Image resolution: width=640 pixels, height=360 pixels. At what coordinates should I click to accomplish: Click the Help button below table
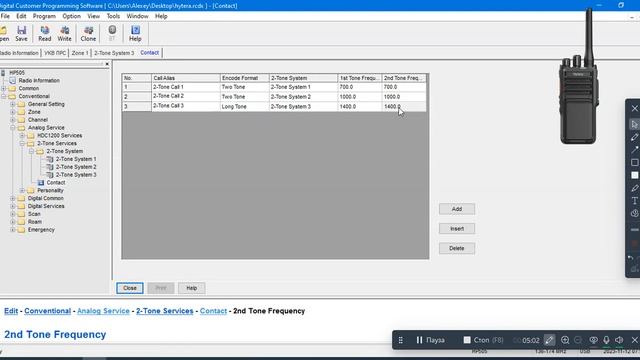(191, 288)
